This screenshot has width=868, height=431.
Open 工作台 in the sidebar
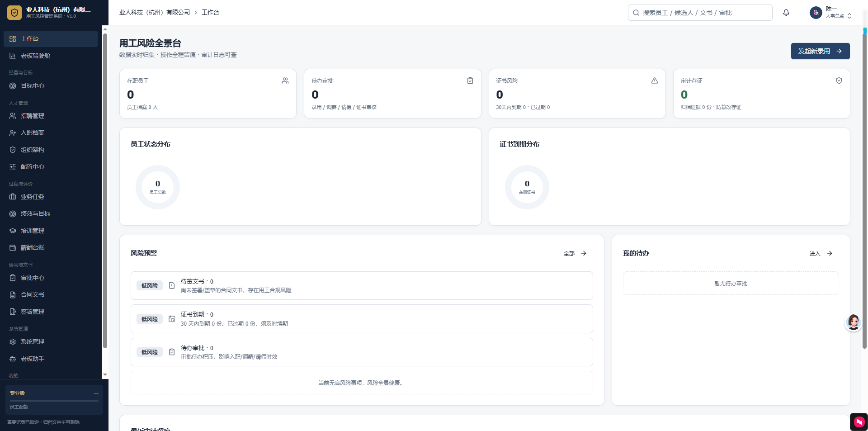coord(51,39)
